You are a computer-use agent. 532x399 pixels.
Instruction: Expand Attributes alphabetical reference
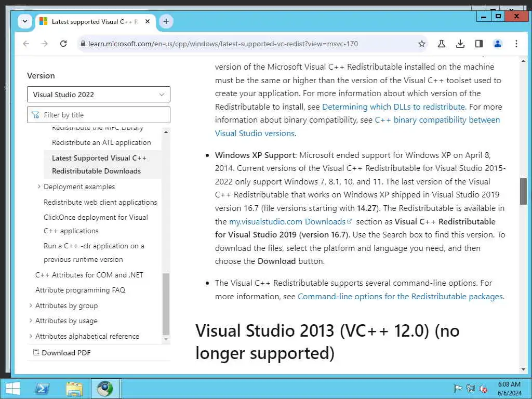coord(31,336)
